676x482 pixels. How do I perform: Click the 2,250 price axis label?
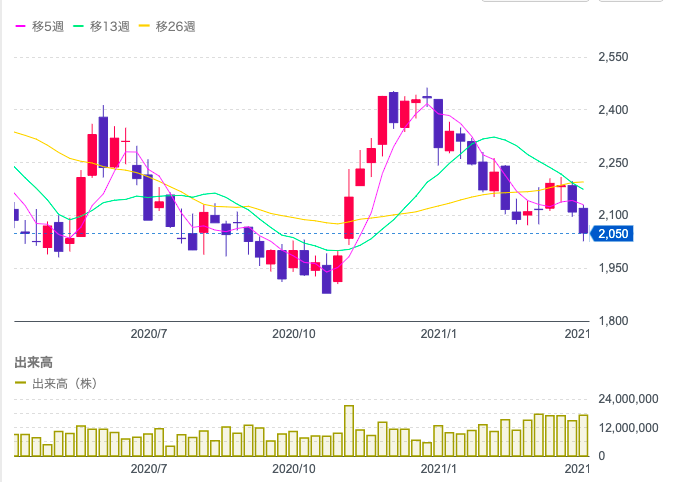[613, 163]
